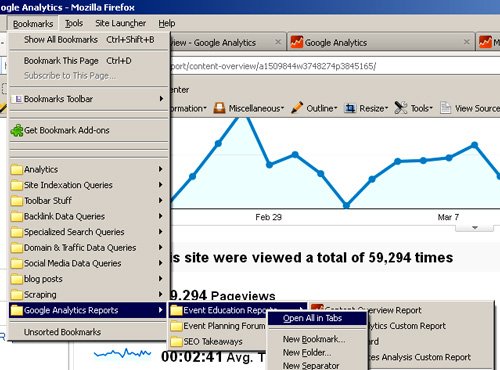
Task: Open the SEO Takeaways folder
Action: pos(218,342)
